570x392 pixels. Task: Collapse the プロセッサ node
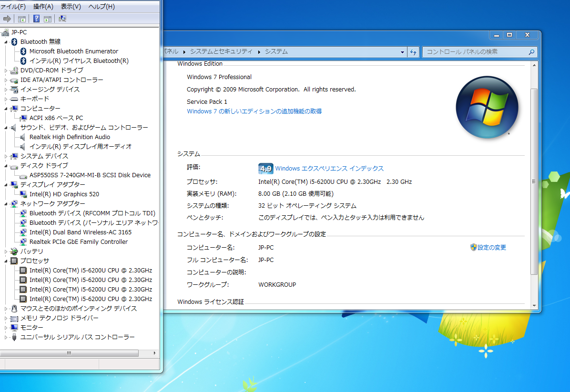(6, 261)
